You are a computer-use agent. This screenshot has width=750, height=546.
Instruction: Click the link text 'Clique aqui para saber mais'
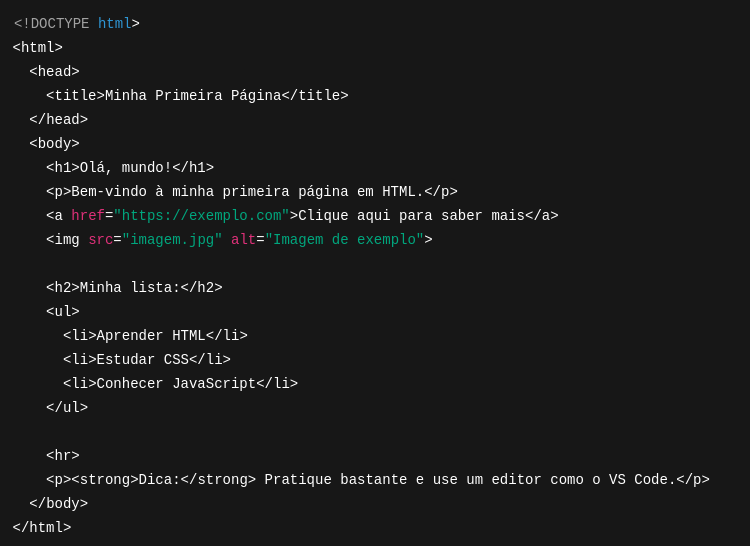411,216
